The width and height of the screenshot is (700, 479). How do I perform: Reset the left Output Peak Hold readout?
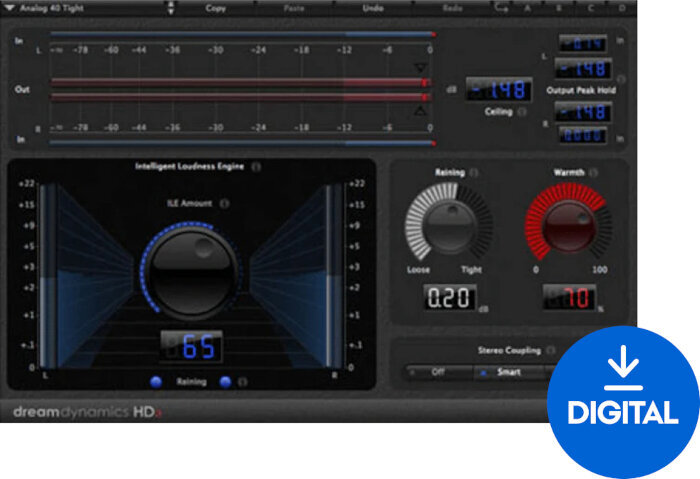(x=583, y=69)
